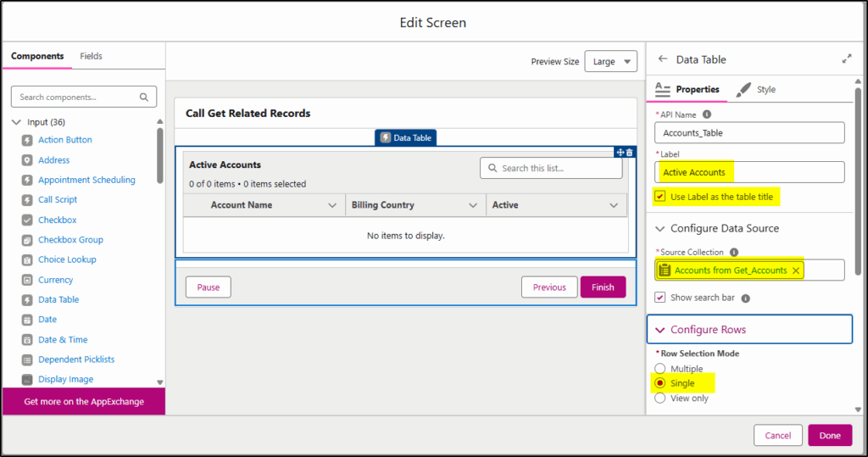Screen dimensions: 868x457
Task: Click the Done button
Action: point(830,436)
